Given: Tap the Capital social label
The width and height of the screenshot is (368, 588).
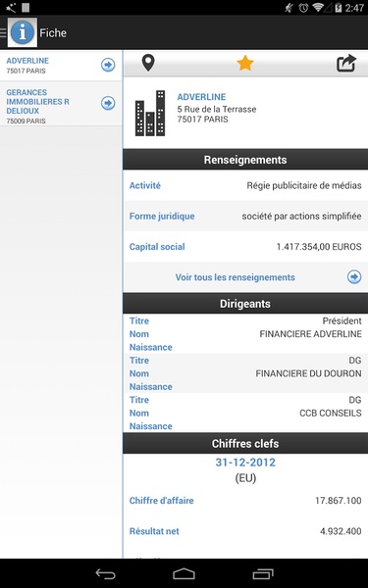Looking at the screenshot, I should [157, 247].
